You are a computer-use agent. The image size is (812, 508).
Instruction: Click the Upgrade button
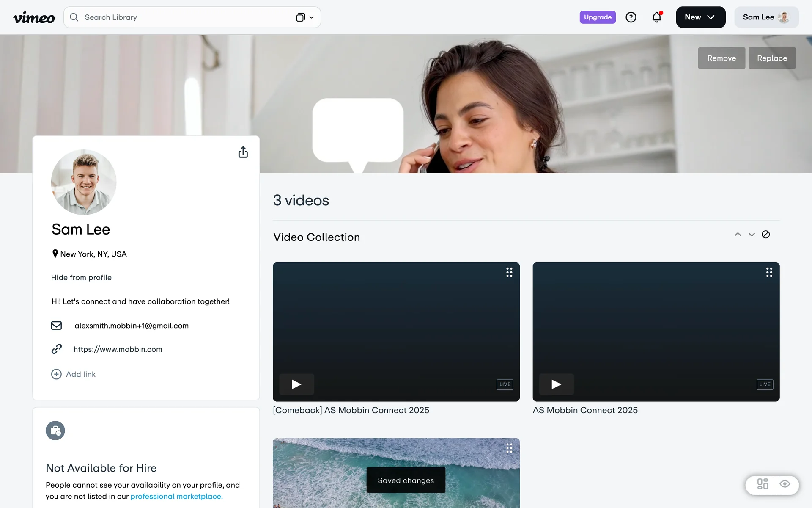point(597,17)
